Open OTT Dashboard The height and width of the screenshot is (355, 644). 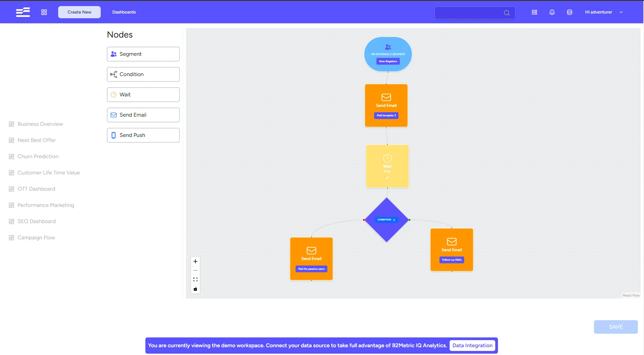(x=32, y=189)
